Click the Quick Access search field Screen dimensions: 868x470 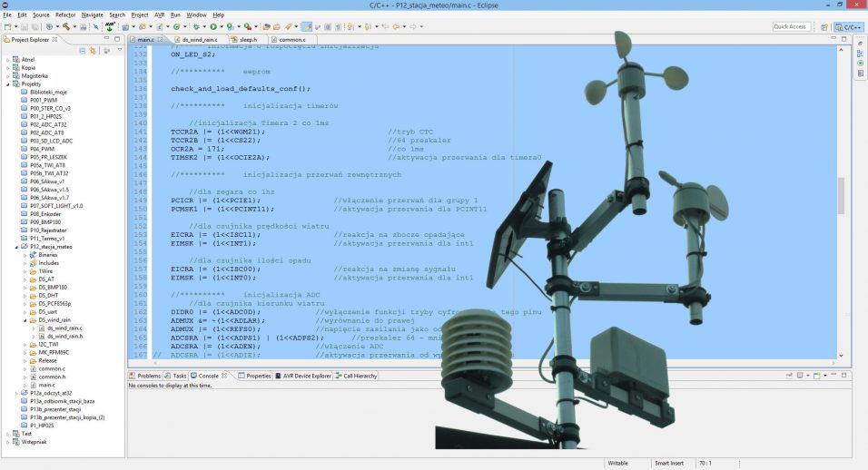(791, 27)
